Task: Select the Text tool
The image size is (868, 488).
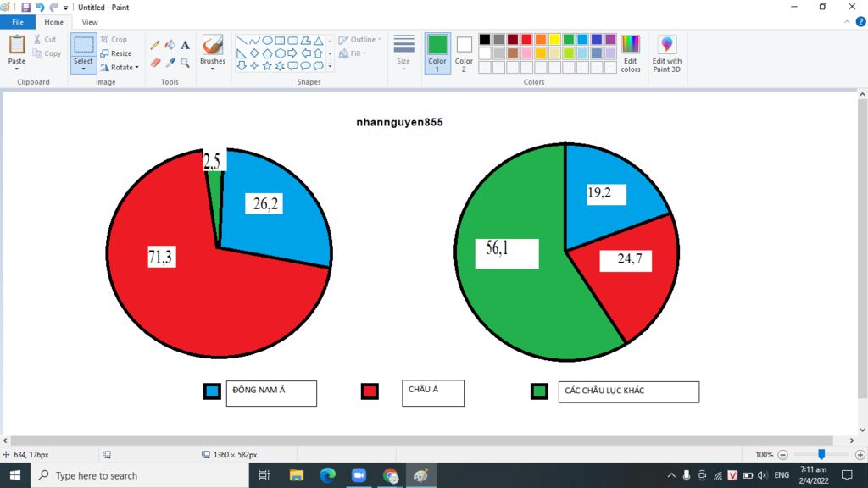Action: (185, 46)
